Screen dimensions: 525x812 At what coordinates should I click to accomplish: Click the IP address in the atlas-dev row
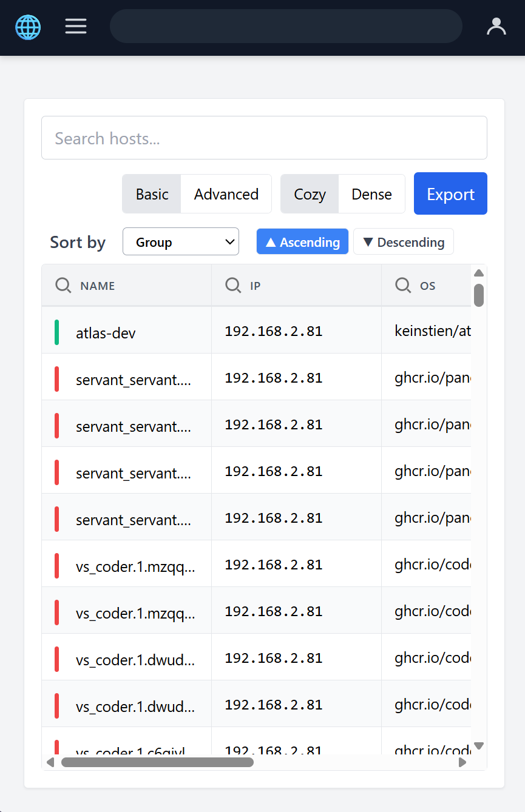(x=274, y=331)
